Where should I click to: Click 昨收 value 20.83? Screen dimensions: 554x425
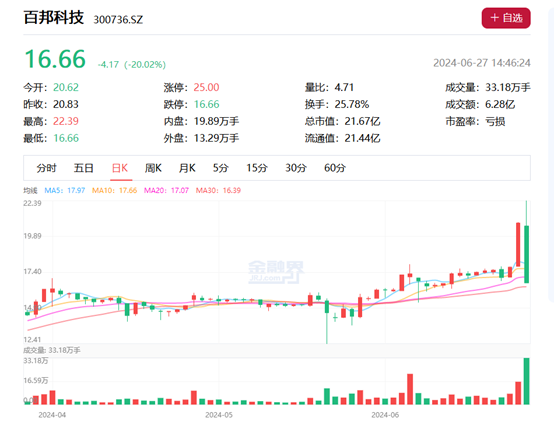(66, 104)
